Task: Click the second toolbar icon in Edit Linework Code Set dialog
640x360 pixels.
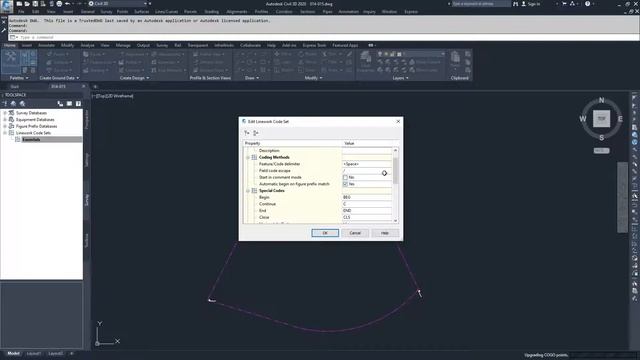Action: [x=256, y=133]
